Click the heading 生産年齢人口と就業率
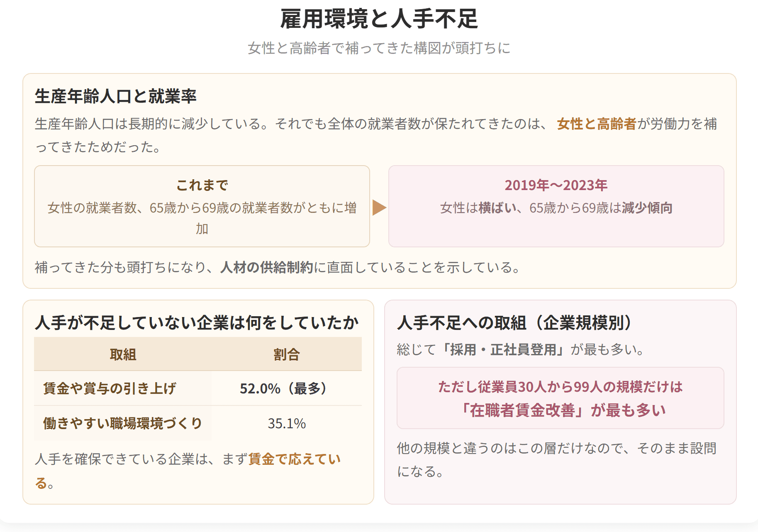Image resolution: width=758 pixels, height=532 pixels. pos(116,96)
